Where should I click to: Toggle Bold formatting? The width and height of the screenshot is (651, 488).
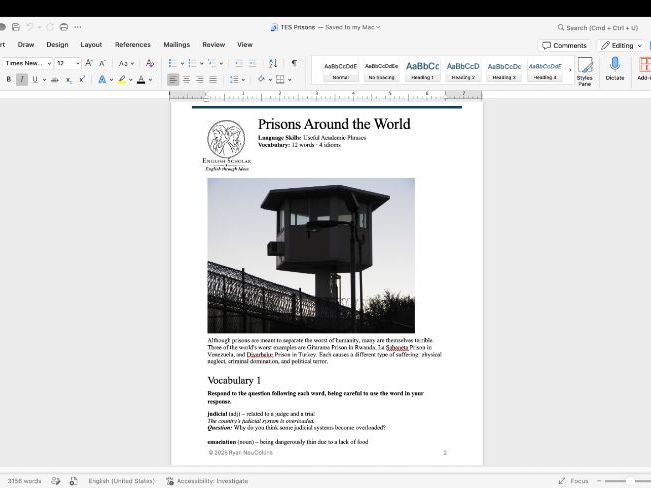(x=9, y=79)
